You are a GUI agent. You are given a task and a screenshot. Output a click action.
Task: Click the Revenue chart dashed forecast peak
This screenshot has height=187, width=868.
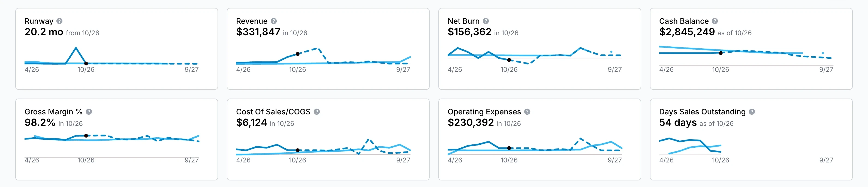[317, 49]
